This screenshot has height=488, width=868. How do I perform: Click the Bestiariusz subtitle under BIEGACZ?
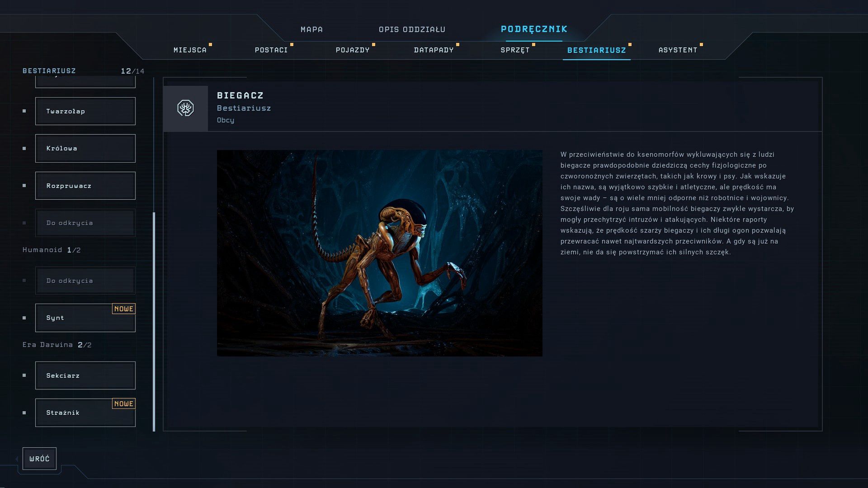(x=244, y=108)
